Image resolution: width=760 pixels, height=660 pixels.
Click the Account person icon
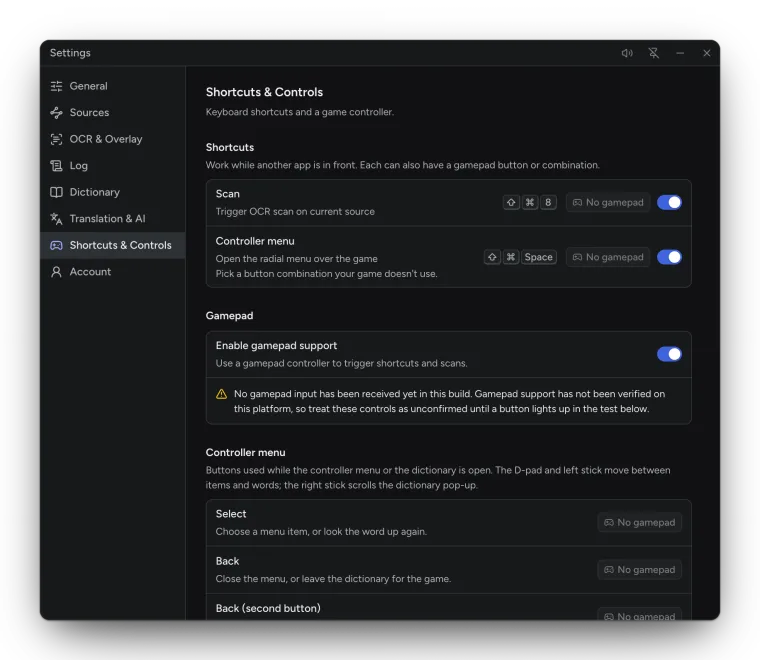(x=56, y=272)
